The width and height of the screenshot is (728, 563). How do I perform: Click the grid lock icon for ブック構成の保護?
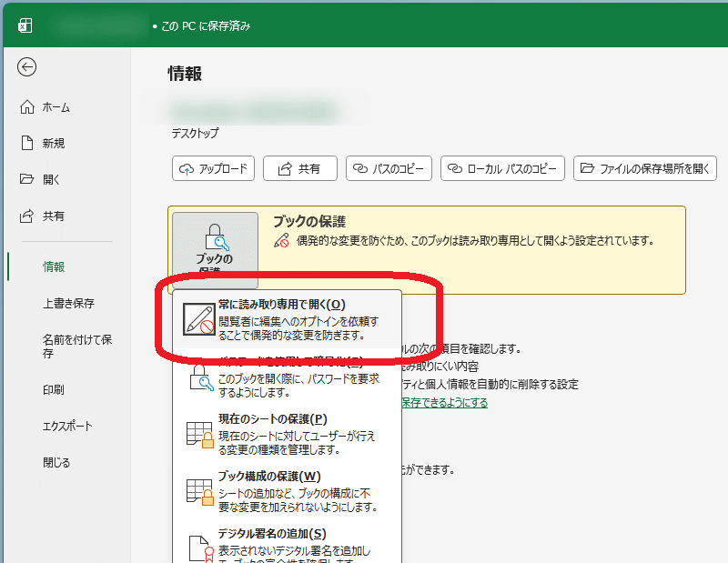200,492
